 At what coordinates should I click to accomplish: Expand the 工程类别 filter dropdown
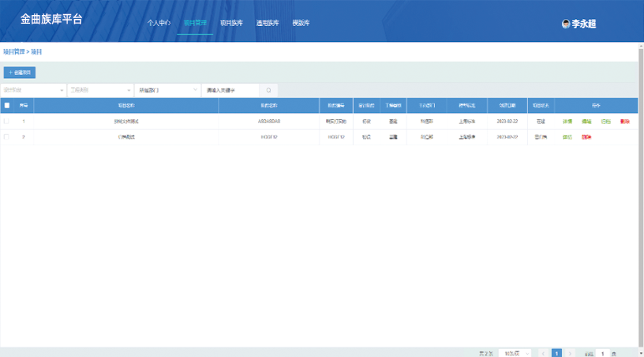[x=99, y=91]
